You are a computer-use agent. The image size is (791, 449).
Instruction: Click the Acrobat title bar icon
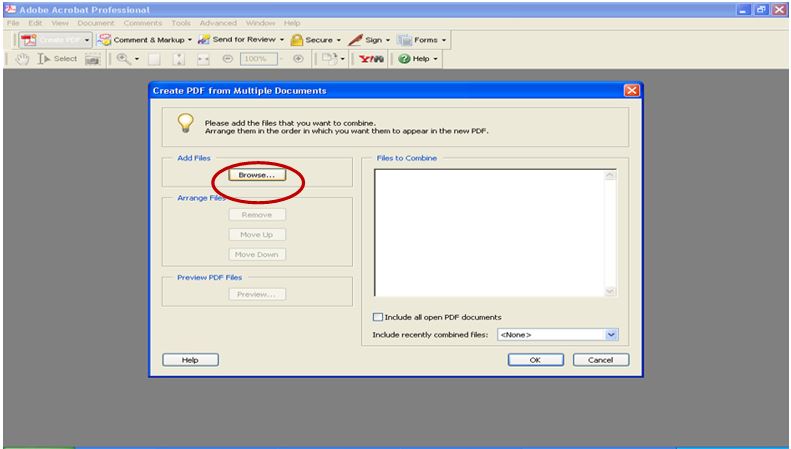(x=10, y=9)
